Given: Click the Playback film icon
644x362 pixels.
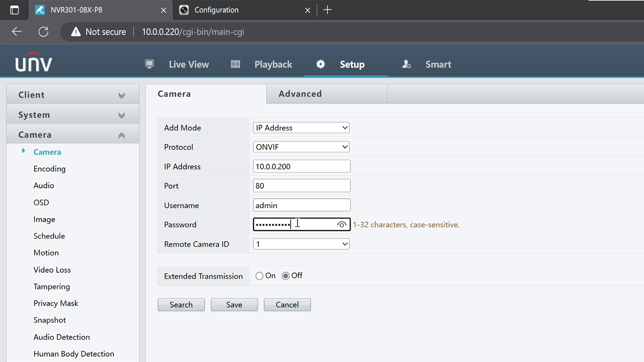Looking at the screenshot, I should click(x=235, y=64).
